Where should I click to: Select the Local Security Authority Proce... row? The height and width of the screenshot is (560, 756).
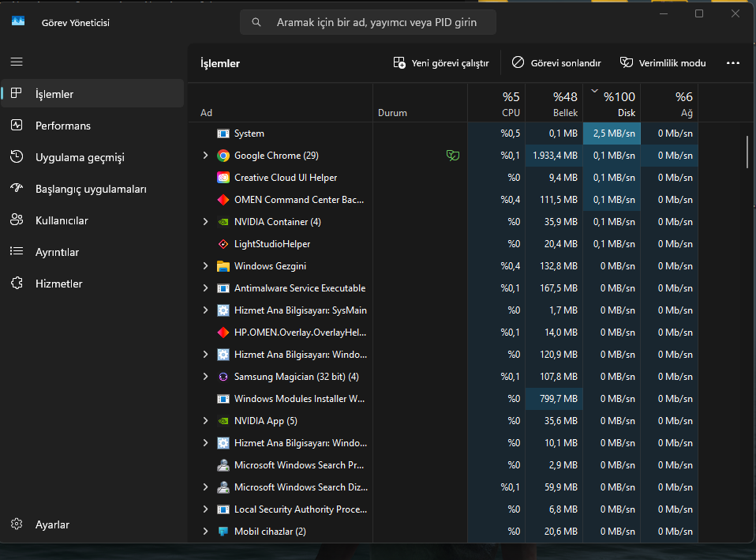click(x=443, y=509)
